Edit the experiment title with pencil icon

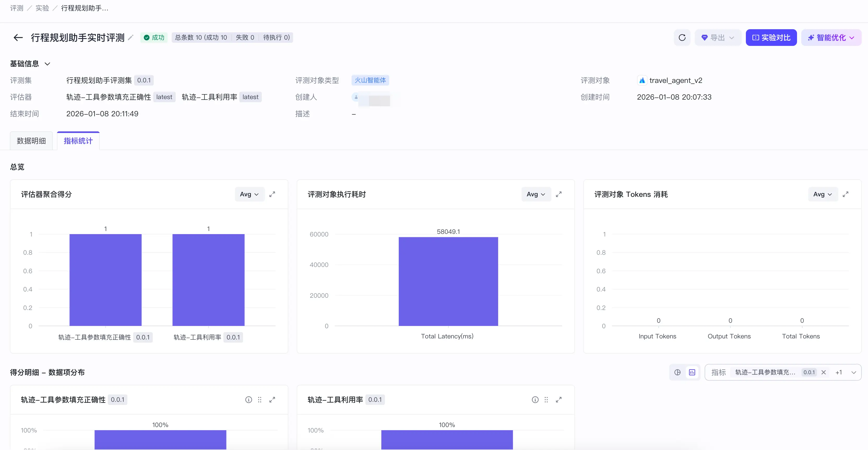(x=131, y=37)
